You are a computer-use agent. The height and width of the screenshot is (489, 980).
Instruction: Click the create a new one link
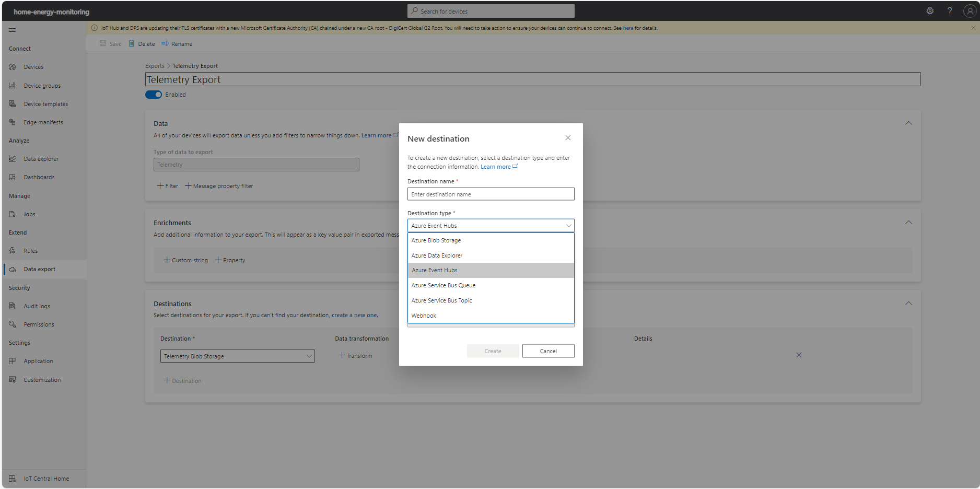[x=354, y=315]
